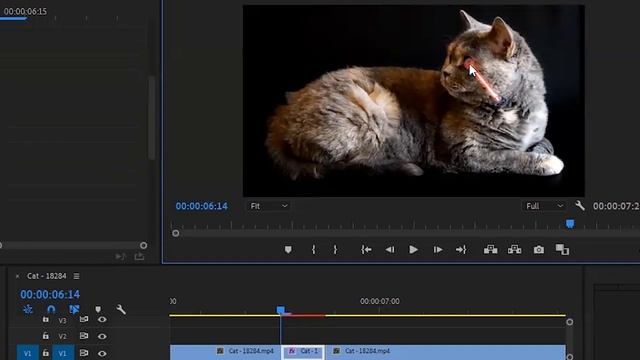Toggle insert sequences as nests option

coord(28,309)
